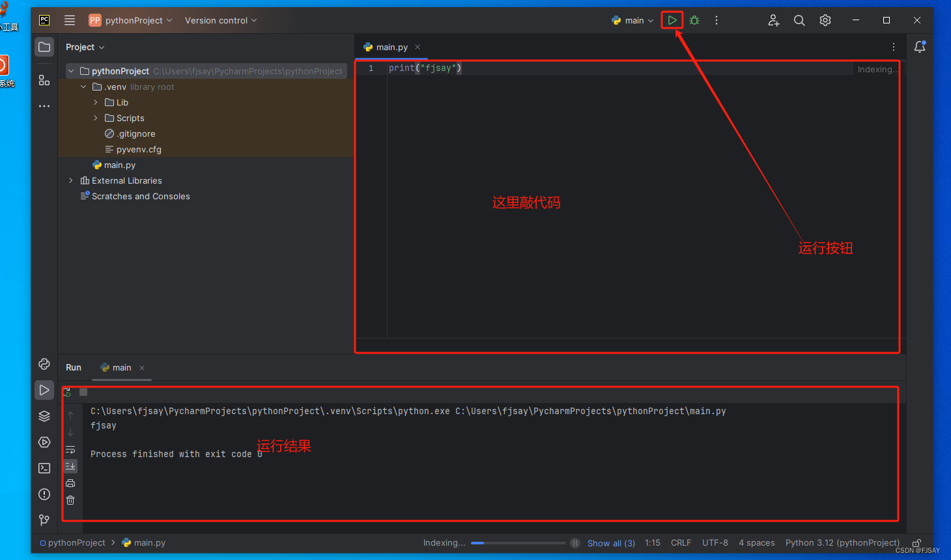Collapse the pythonProject root node
The height and width of the screenshot is (560, 951).
point(71,71)
